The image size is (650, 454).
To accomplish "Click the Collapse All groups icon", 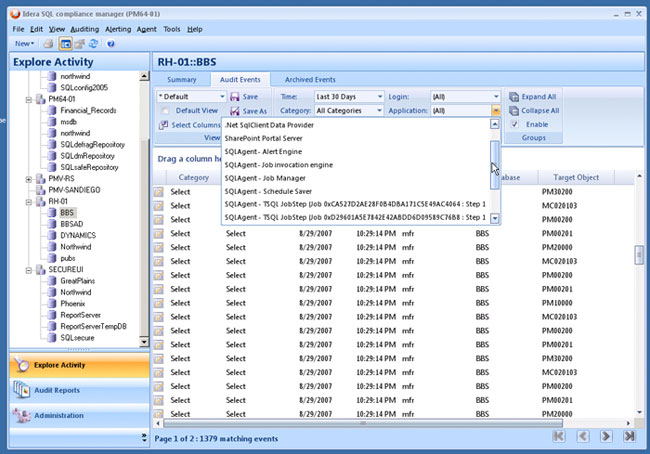I will tap(514, 111).
